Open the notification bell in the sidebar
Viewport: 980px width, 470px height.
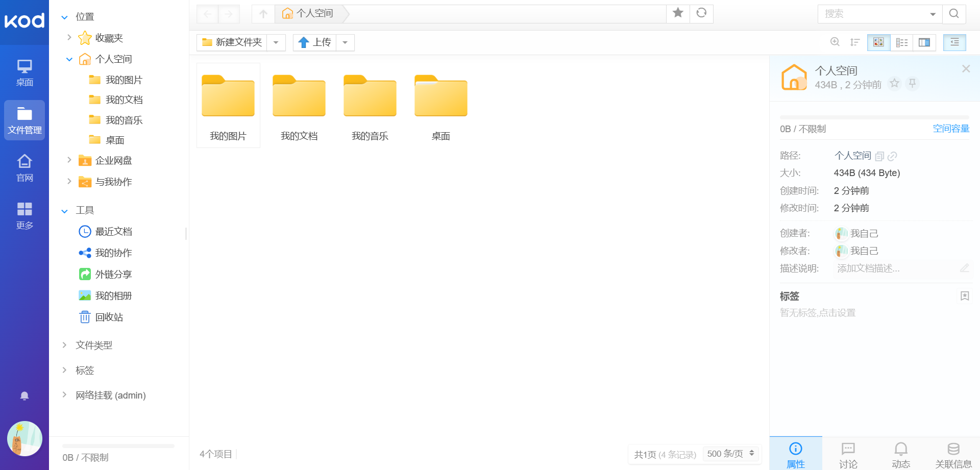click(24, 396)
